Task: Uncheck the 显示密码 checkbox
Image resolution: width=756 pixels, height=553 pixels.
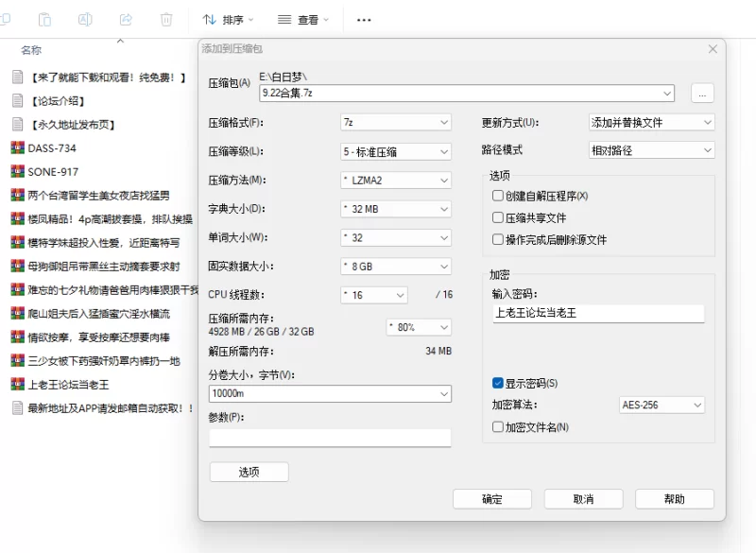Action: coord(498,383)
